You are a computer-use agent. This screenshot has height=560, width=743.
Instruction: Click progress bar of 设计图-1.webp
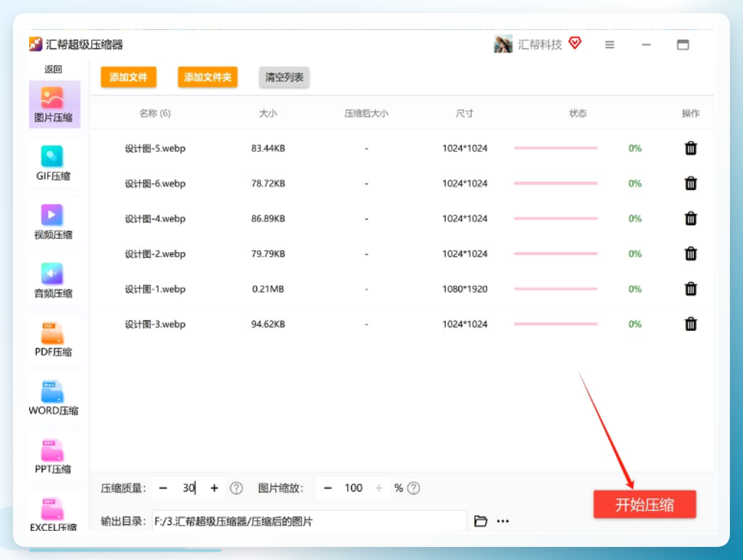[x=556, y=289]
